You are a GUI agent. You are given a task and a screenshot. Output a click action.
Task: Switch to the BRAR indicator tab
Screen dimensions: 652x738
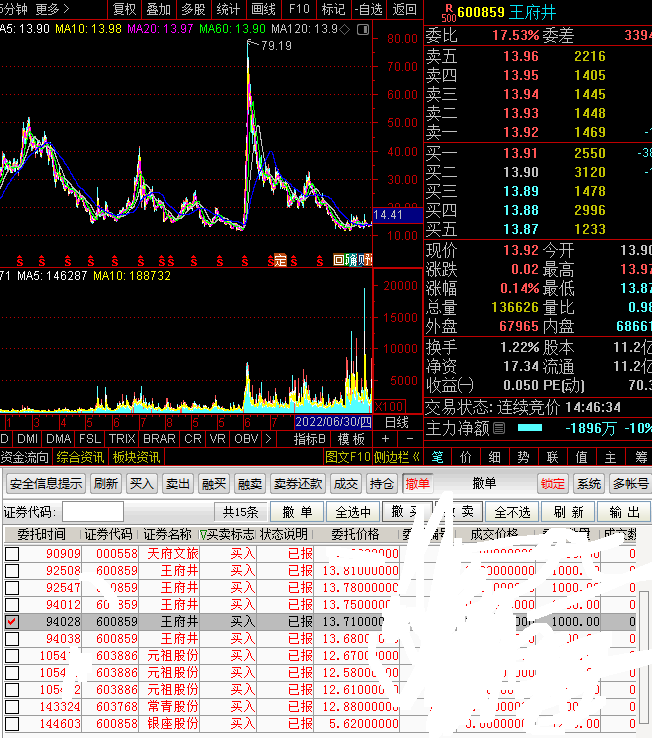(x=159, y=439)
